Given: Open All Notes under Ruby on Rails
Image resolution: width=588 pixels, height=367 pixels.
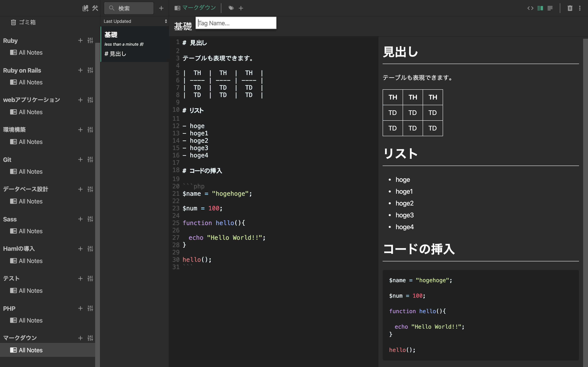Looking at the screenshot, I should (30, 82).
